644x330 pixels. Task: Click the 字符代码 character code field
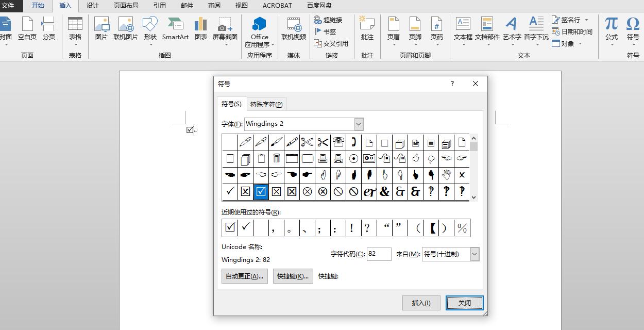[379, 254]
